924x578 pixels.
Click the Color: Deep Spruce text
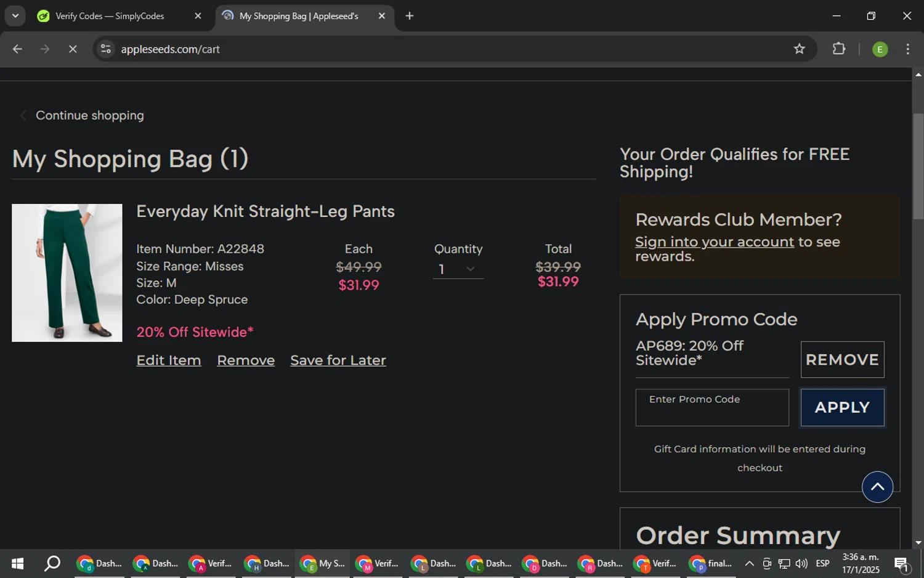click(192, 299)
